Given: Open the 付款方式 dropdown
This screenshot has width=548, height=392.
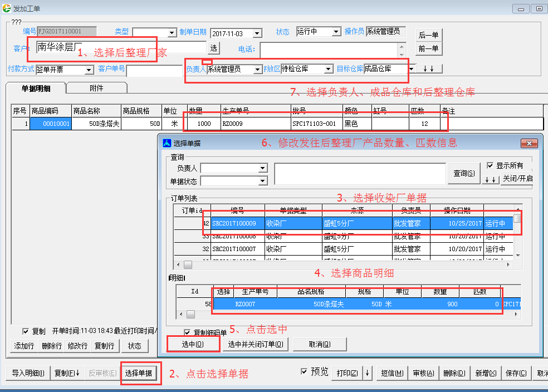Looking at the screenshot, I should (89, 70).
